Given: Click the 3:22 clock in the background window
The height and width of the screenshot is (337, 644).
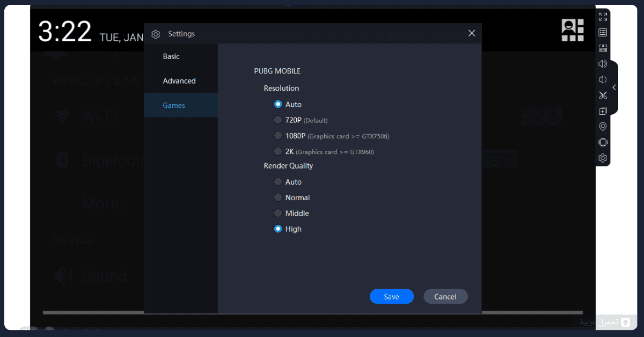Looking at the screenshot, I should click(x=65, y=32).
